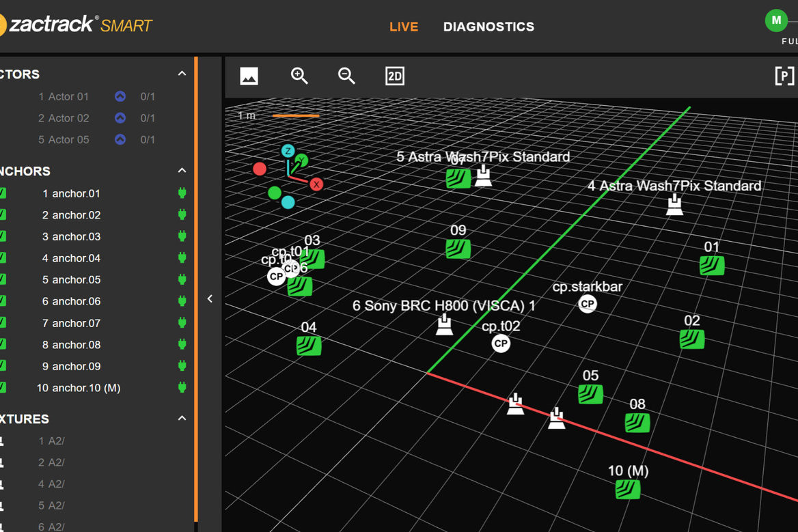Select the Sony BRC H800 camera fixture icon
The width and height of the screenshot is (798, 532).
pos(445,324)
